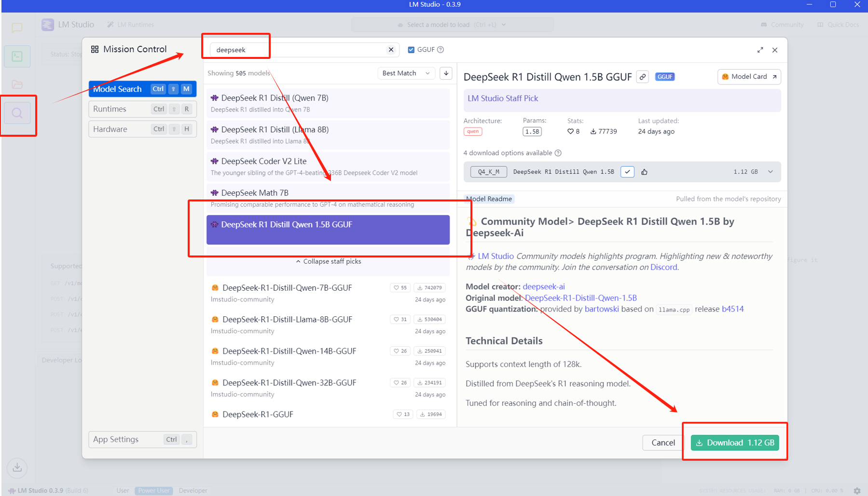Open the Downloads icon in sidebar

pyautogui.click(x=17, y=468)
